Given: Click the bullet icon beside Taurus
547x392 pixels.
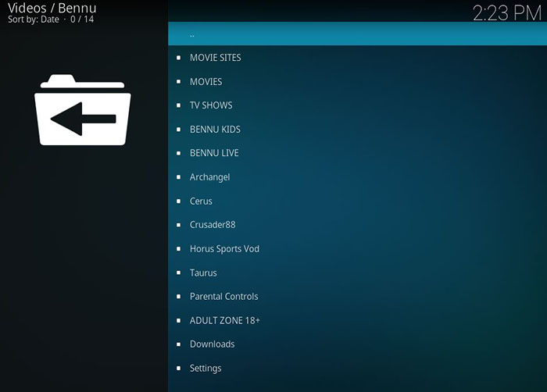Looking at the screenshot, I should click(179, 273).
